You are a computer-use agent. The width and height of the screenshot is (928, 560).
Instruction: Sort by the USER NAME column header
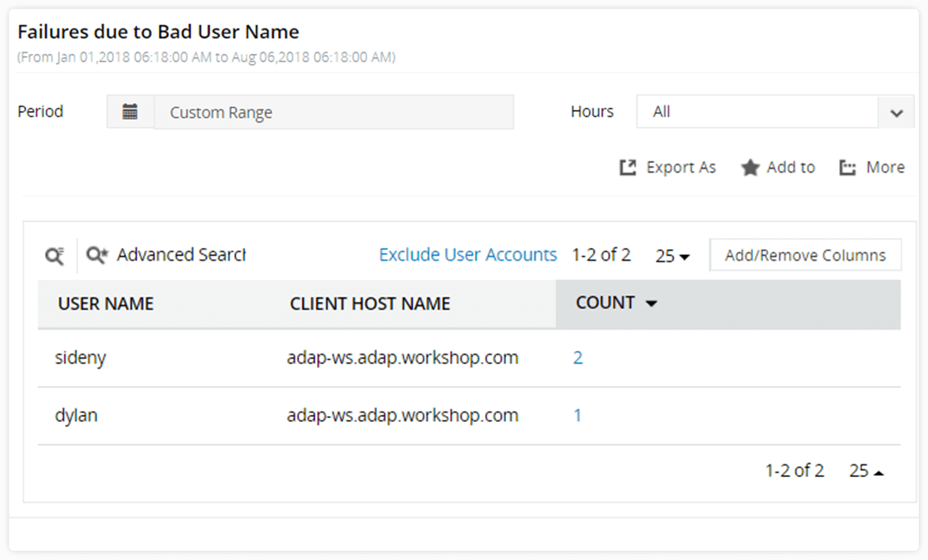(x=105, y=304)
